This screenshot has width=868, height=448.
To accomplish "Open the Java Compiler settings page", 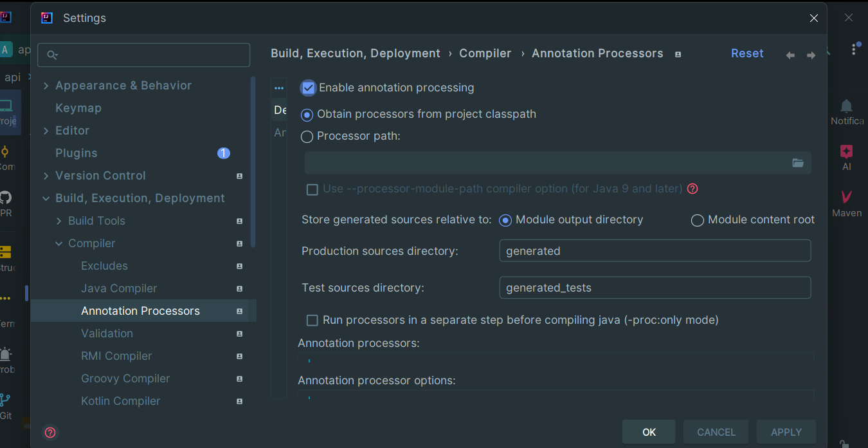I will pyautogui.click(x=119, y=288).
